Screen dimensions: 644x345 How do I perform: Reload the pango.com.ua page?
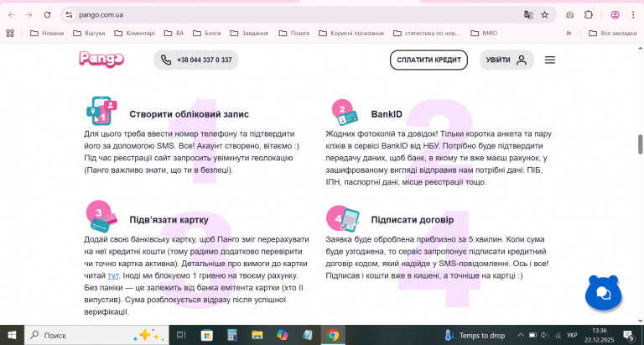[47, 15]
